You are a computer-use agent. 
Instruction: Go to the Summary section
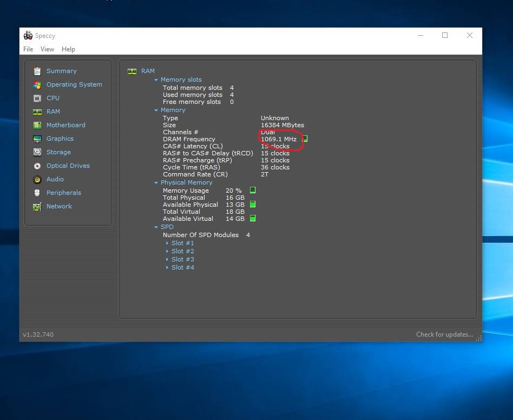[x=62, y=71]
